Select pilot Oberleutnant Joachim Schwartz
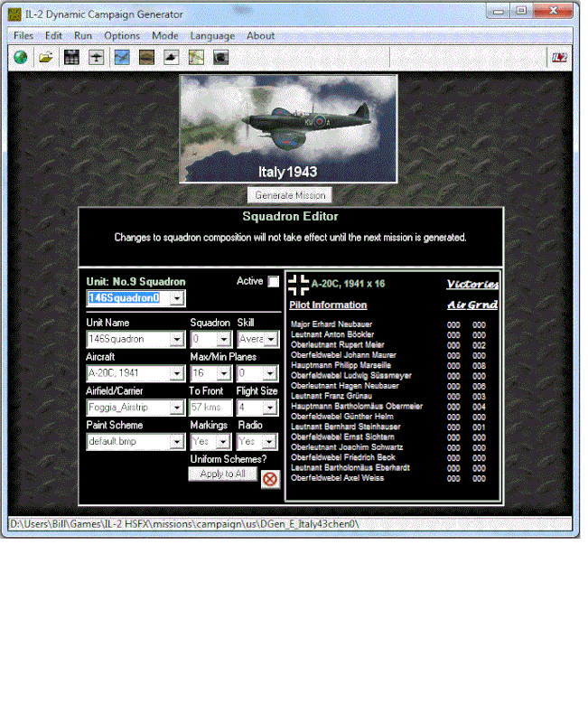Screen dimensions: 588x723 [347, 447]
